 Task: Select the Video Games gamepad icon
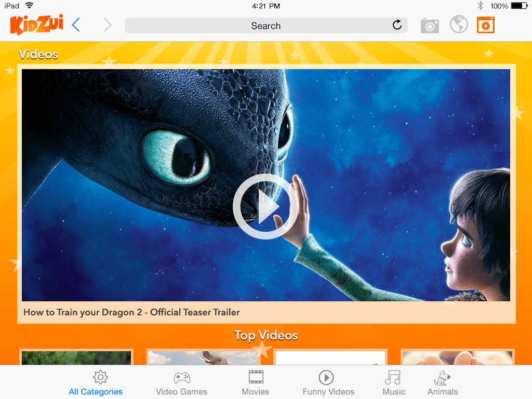tap(181, 377)
